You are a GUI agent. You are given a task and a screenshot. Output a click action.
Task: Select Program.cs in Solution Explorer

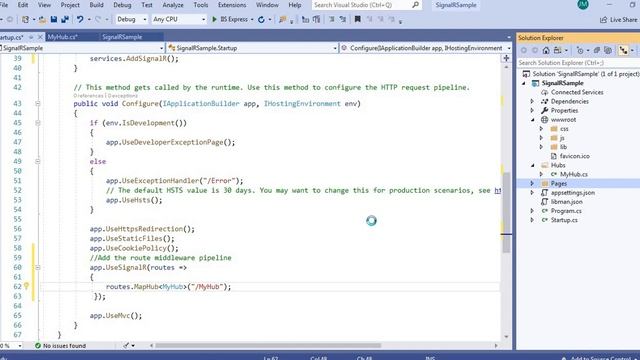tap(566, 211)
